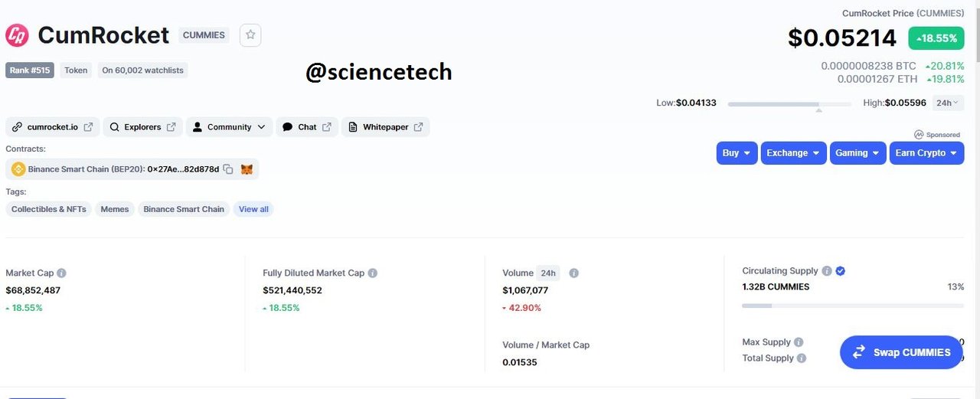Add token to MetaMask fox icon
The image size is (980, 399).
[x=247, y=169]
